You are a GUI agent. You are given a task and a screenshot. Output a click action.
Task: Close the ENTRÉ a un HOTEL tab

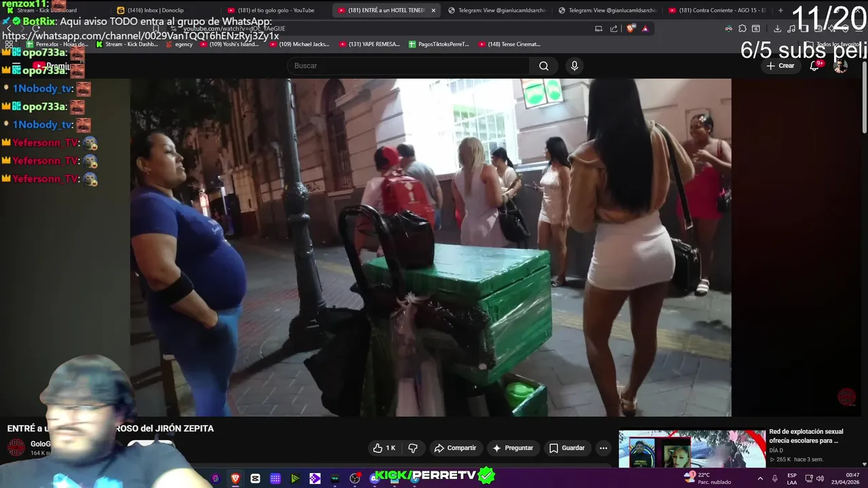point(433,10)
